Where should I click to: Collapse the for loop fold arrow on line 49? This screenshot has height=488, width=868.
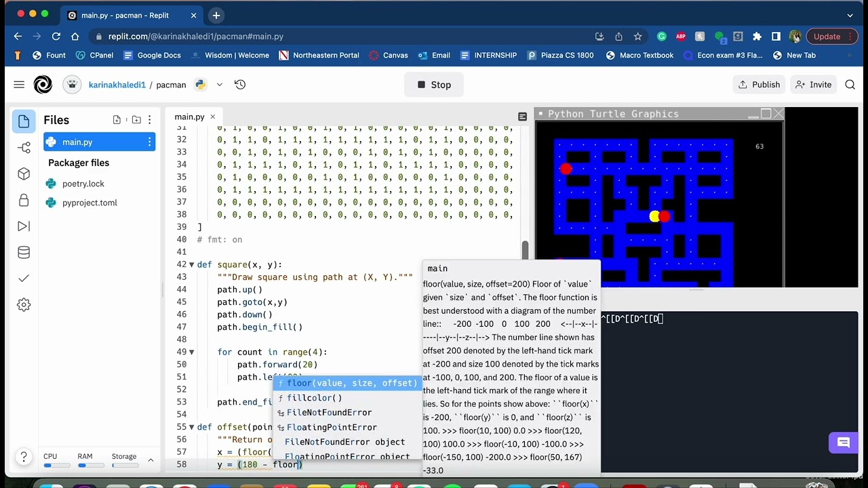(192, 352)
